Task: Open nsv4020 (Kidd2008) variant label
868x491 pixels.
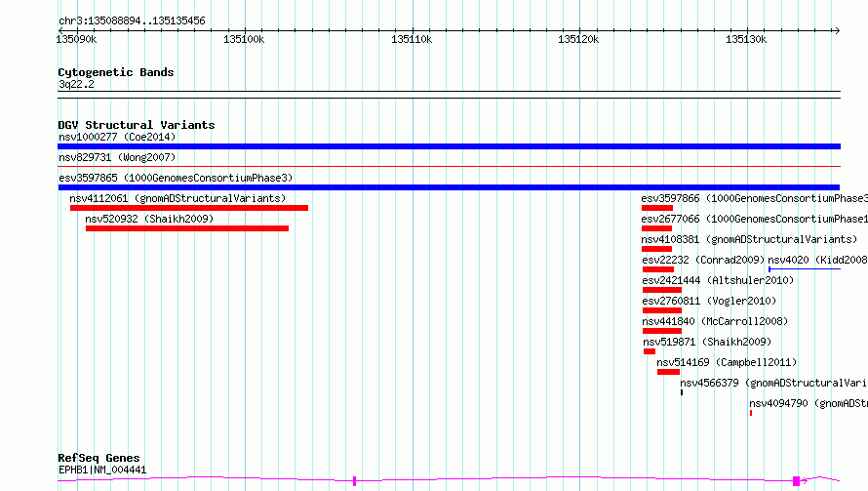Action: coord(817,260)
